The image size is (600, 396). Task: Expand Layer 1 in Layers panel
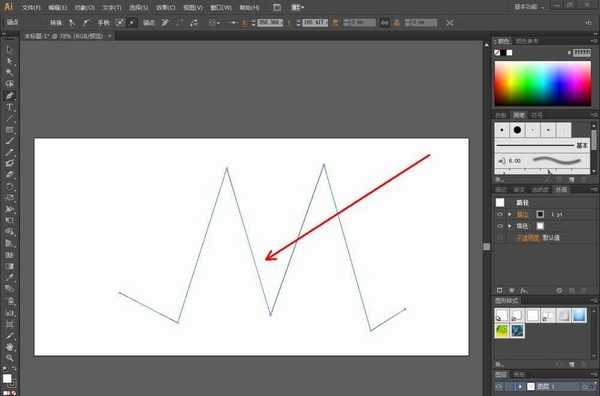pyautogui.click(x=520, y=387)
